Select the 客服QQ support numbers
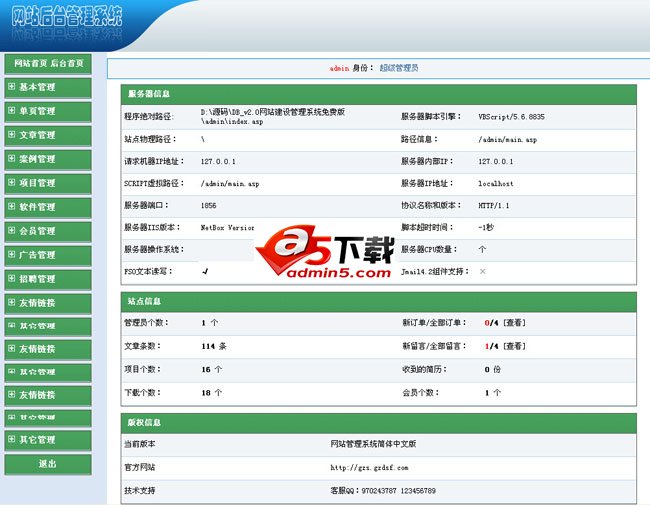 click(383, 490)
